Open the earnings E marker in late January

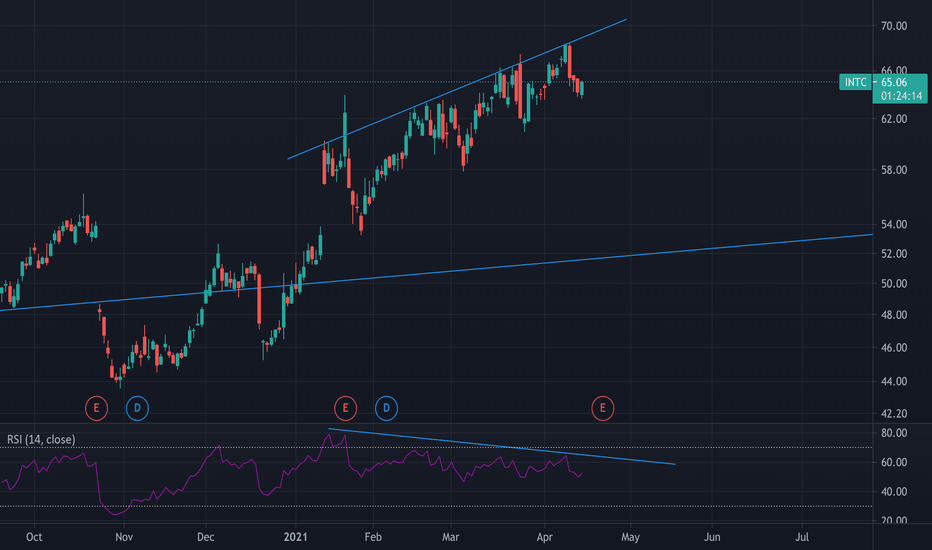[345, 408]
